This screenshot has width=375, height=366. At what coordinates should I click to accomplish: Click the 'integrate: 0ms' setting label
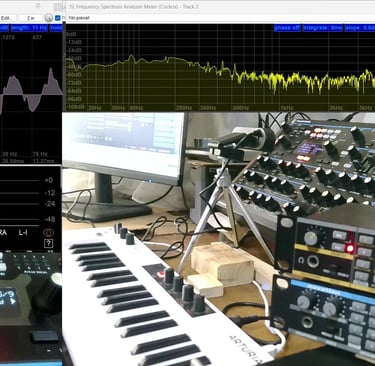coord(322,28)
